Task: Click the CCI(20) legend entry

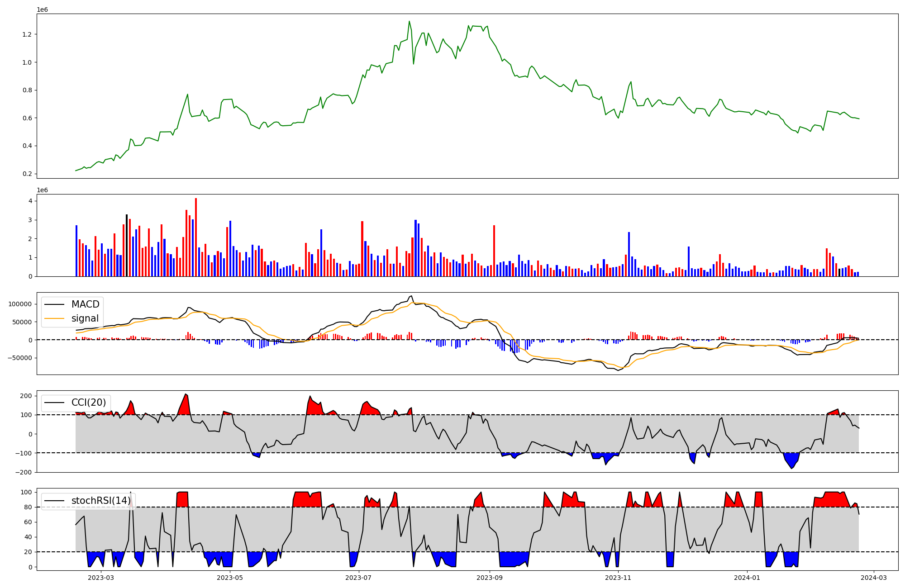Action: (x=88, y=403)
